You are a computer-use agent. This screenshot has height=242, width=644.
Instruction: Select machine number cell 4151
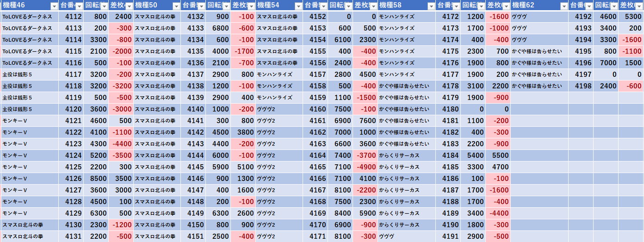193,236
